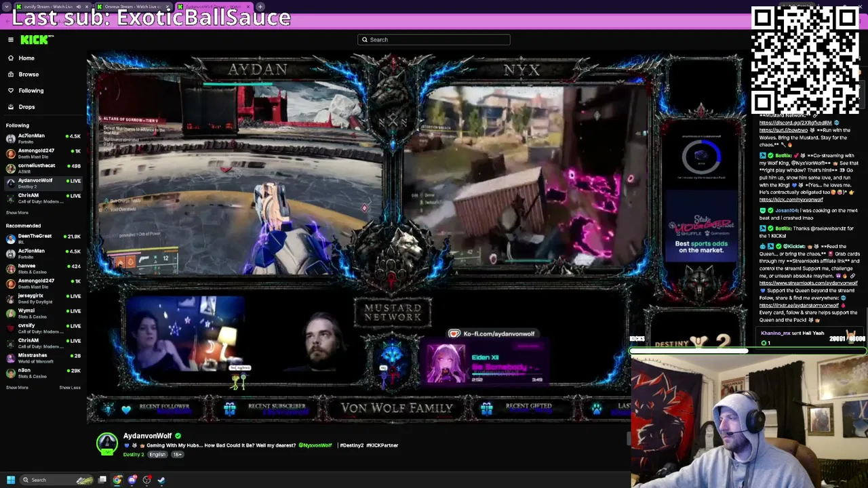Open the streamloots.com link in chat
This screenshot has height=488, width=868.
point(808,283)
